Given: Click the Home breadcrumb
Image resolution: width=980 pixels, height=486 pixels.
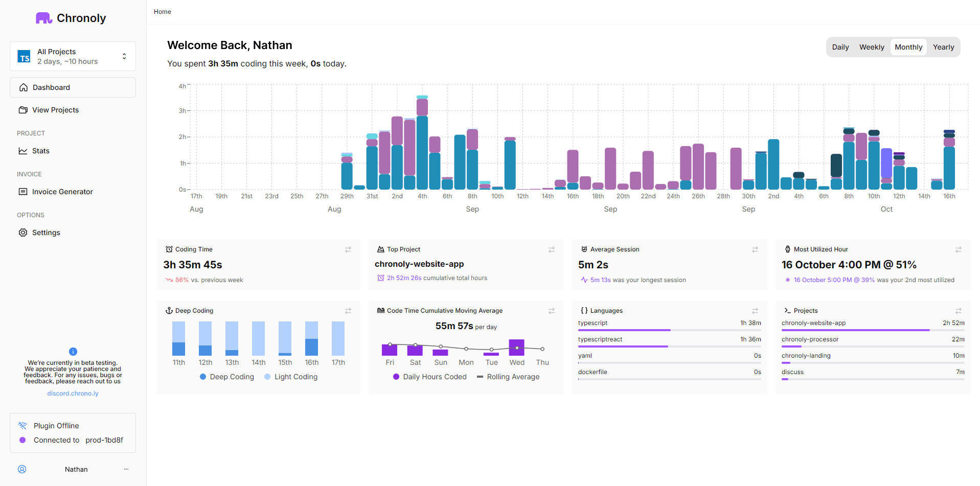Looking at the screenshot, I should pos(163,12).
